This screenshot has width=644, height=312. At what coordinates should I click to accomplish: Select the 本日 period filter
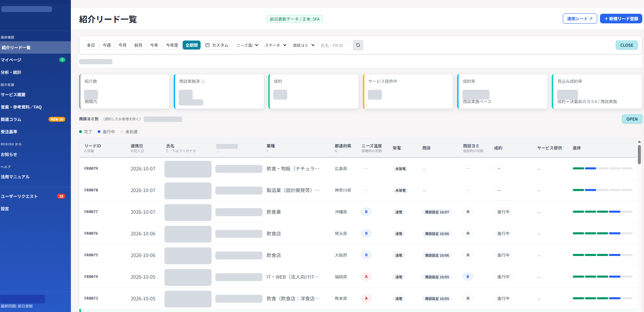[91, 45]
